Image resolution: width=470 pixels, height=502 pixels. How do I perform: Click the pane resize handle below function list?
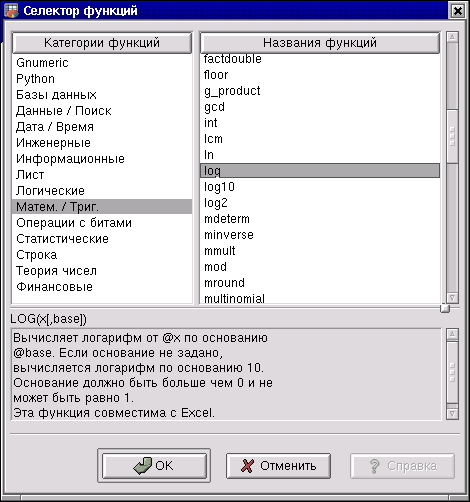pyautogui.click(x=445, y=309)
